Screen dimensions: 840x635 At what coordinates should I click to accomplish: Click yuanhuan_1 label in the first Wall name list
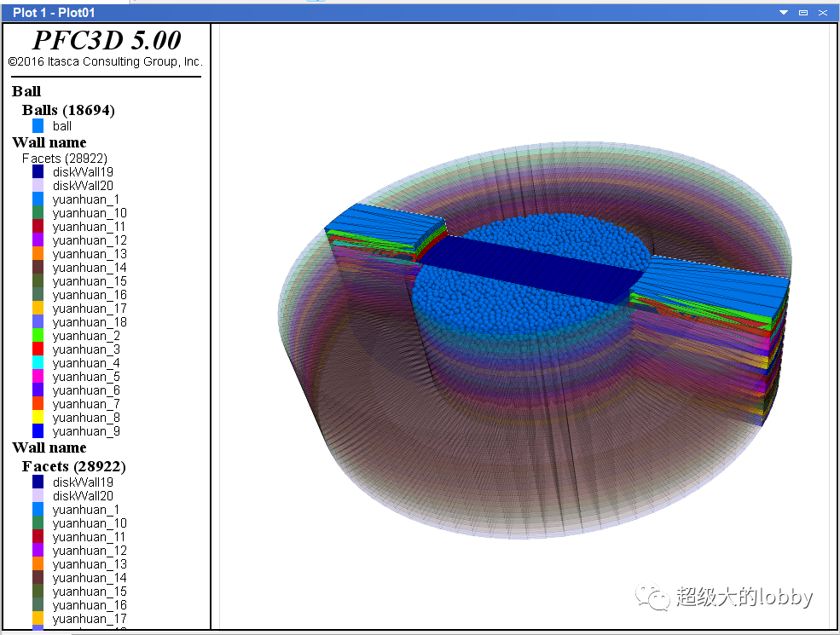[86, 199]
